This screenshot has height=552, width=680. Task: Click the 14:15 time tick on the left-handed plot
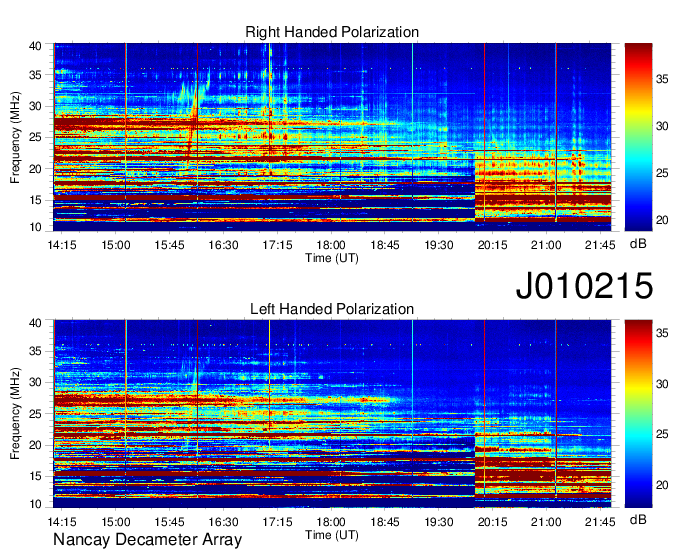click(62, 522)
